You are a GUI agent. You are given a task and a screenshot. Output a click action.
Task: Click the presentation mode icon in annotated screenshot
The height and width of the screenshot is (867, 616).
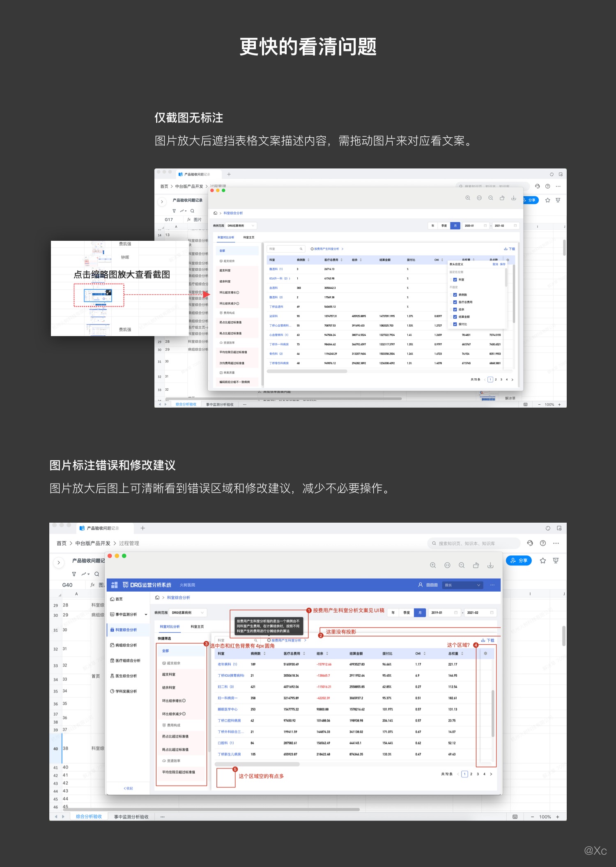click(556, 560)
